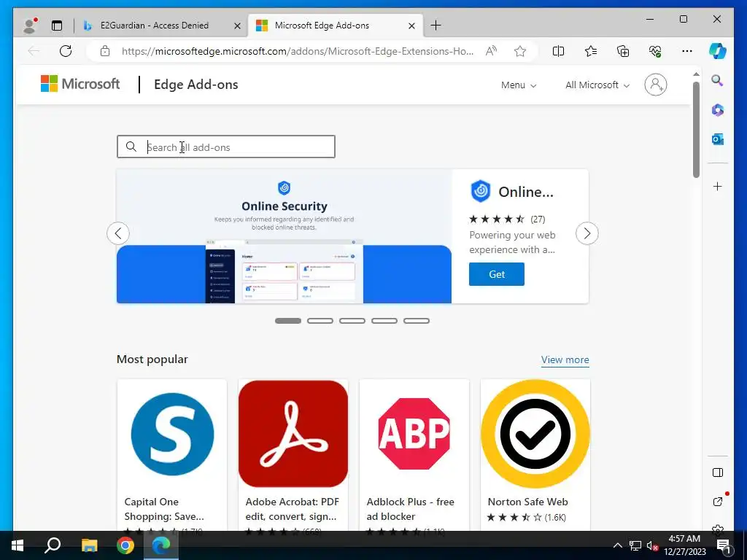Open Capital One Shopping add-on card
The height and width of the screenshot is (560, 747).
(172, 455)
